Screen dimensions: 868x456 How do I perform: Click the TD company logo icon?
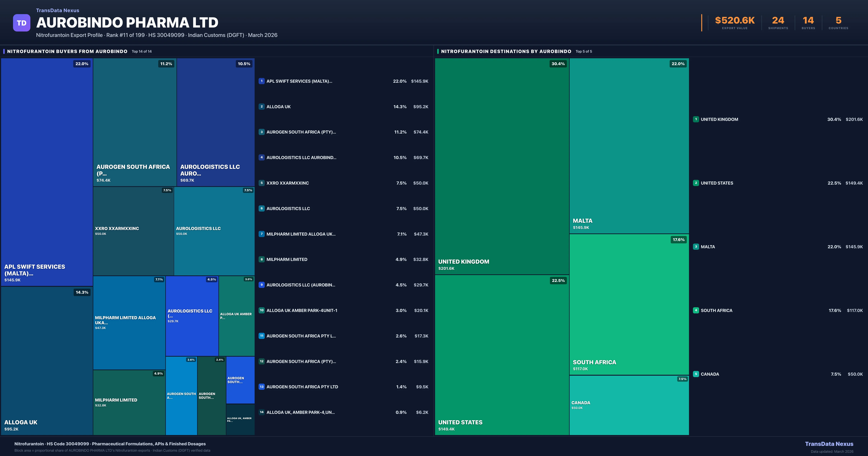pyautogui.click(x=22, y=22)
